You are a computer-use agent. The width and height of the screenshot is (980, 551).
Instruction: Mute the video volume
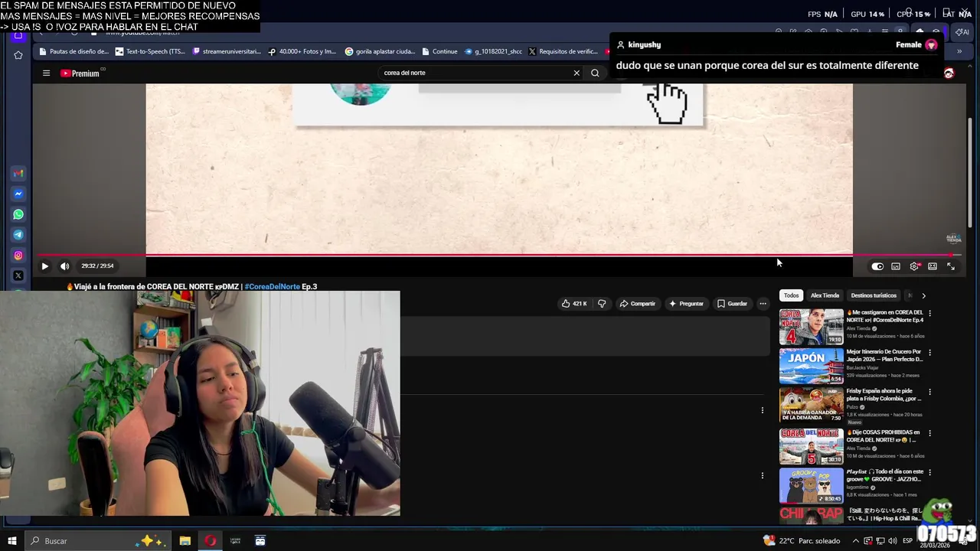pyautogui.click(x=64, y=266)
